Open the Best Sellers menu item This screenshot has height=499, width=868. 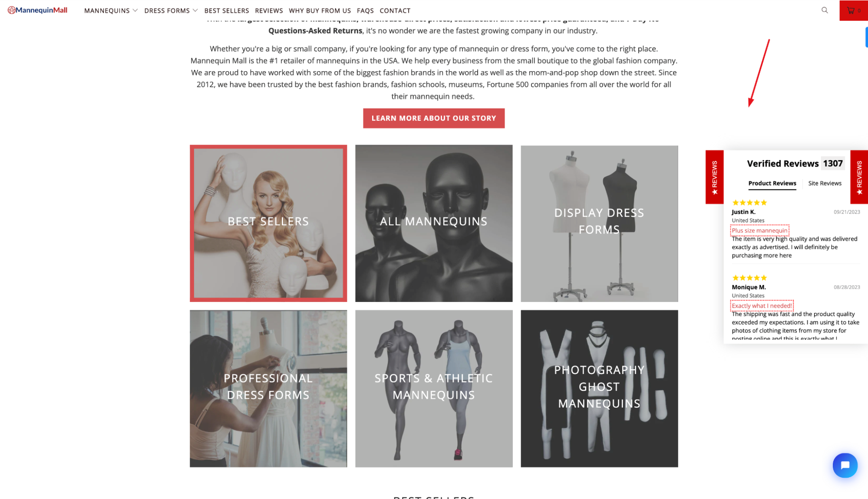(227, 10)
